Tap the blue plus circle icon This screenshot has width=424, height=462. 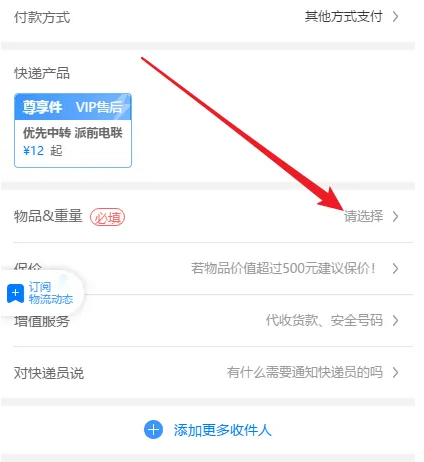[x=153, y=429]
